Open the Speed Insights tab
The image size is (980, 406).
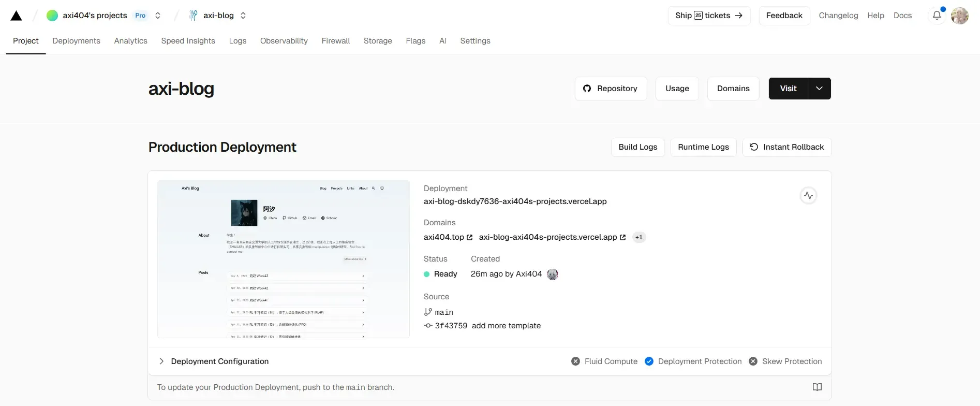click(x=188, y=41)
